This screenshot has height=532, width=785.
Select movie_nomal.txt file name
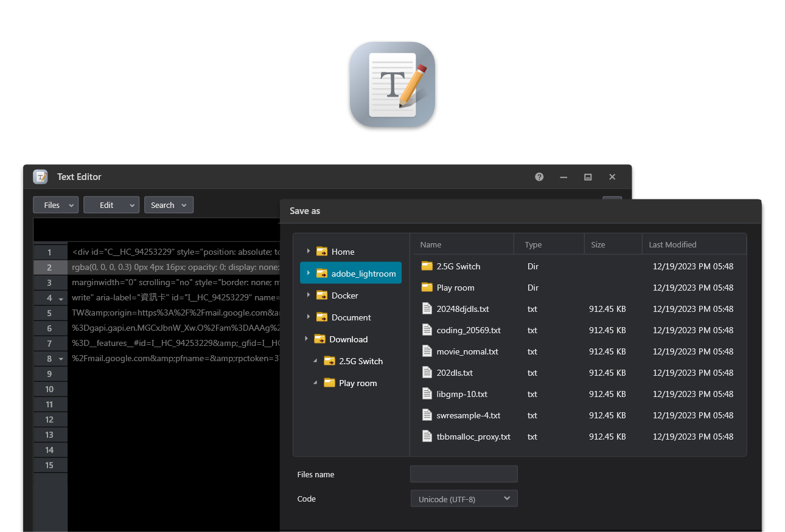click(467, 351)
